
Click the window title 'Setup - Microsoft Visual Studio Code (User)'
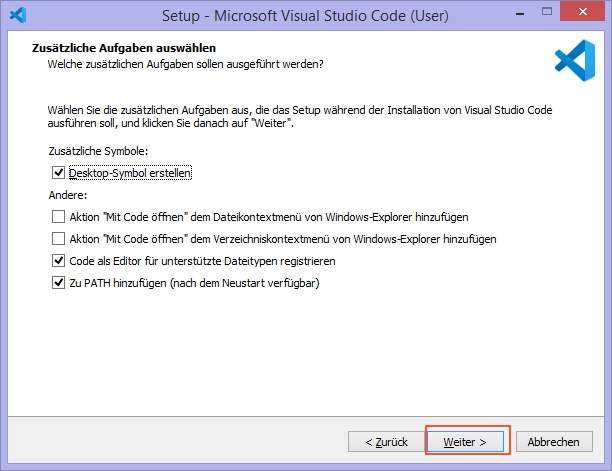point(305,16)
